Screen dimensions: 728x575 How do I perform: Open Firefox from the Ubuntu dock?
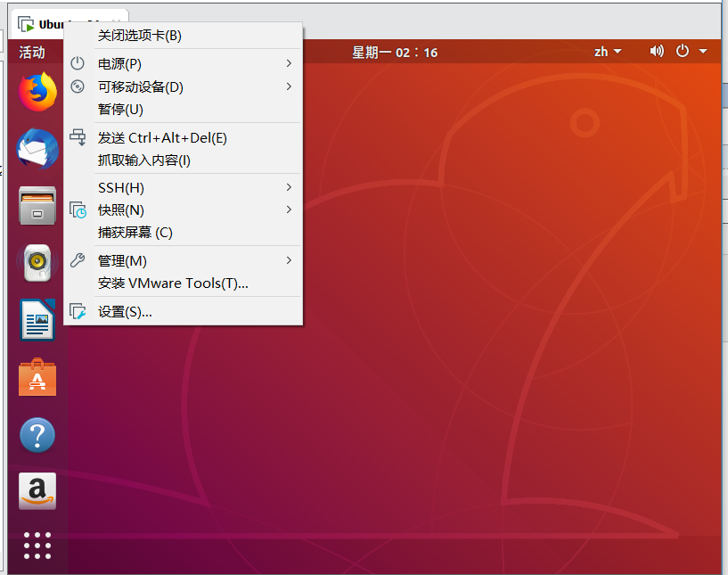37,92
